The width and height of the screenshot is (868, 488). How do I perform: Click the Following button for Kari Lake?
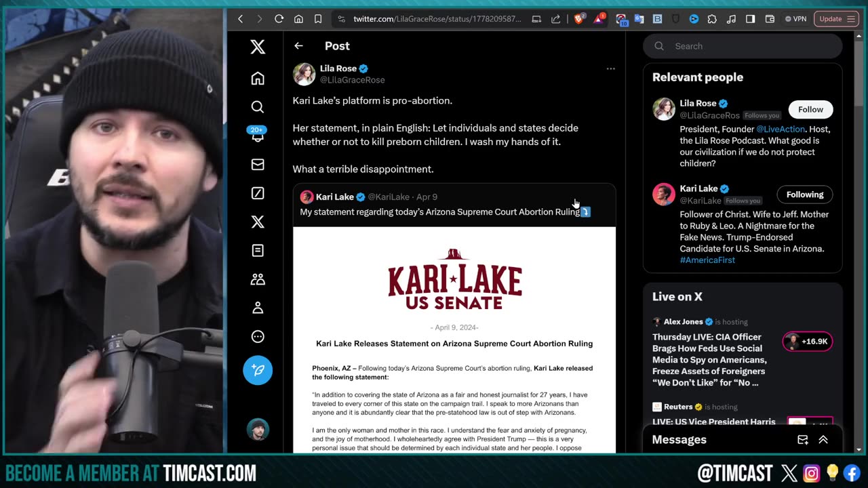(805, 195)
